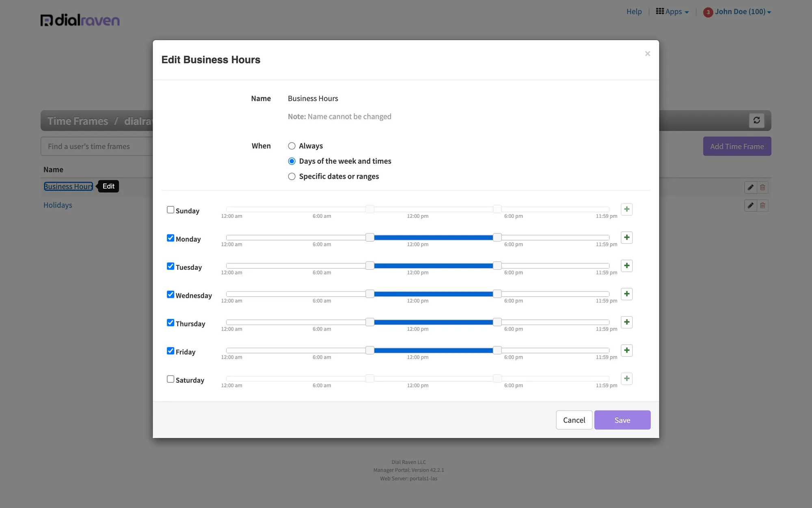Add another time range for Friday
This screenshot has height=508, width=812.
click(626, 350)
